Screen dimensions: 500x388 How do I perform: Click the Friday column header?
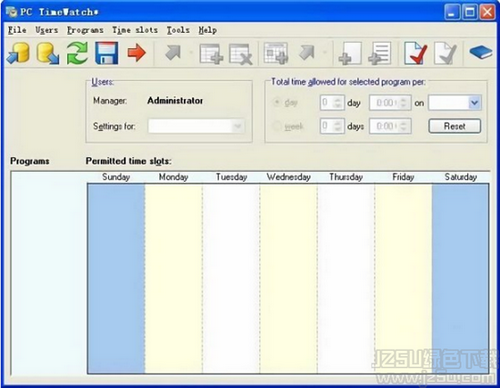[403, 177]
